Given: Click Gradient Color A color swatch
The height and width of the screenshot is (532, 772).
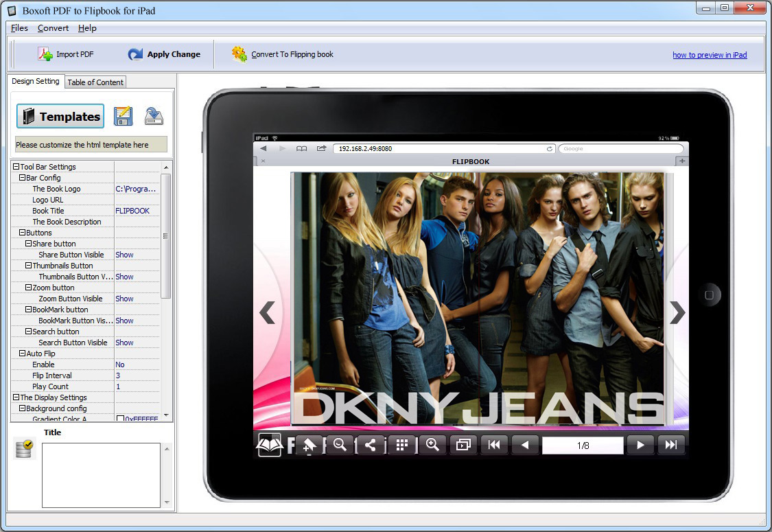Looking at the screenshot, I should [x=120, y=419].
